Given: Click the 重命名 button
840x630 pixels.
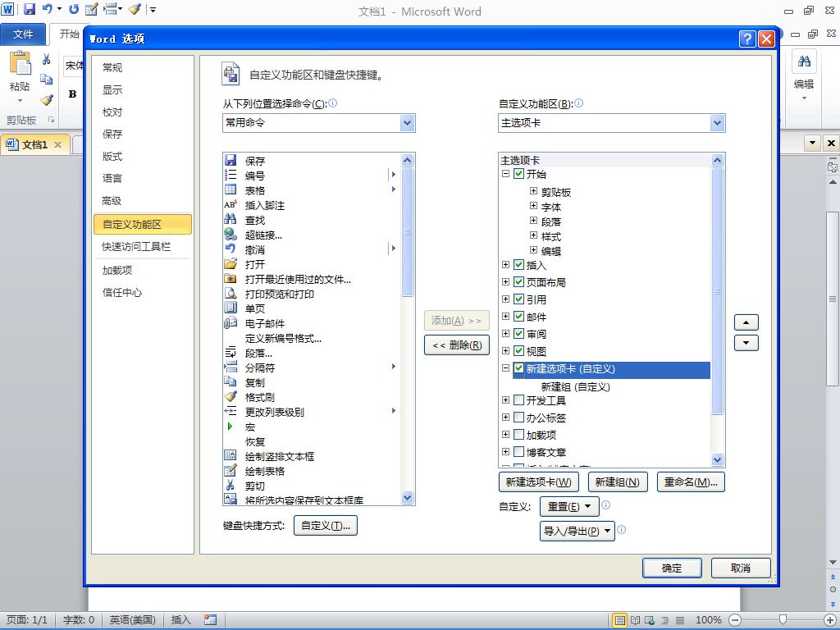Looking at the screenshot, I should click(691, 482).
